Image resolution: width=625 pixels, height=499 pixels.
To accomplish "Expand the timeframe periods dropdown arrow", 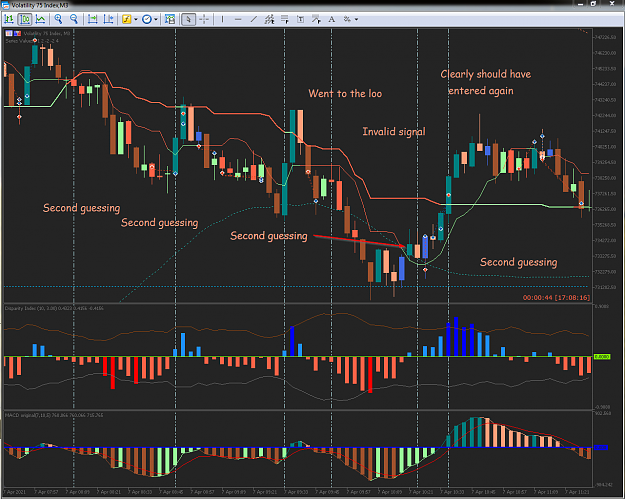I will (156, 19).
